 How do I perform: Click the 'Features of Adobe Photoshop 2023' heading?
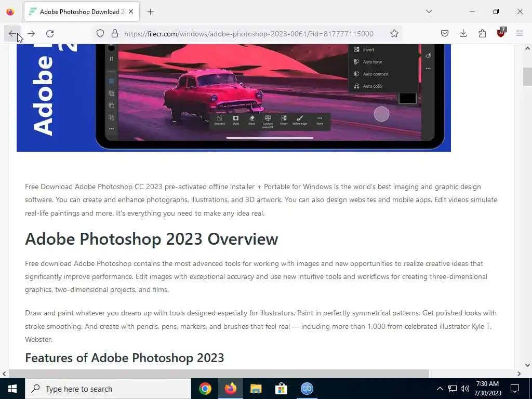tap(125, 357)
